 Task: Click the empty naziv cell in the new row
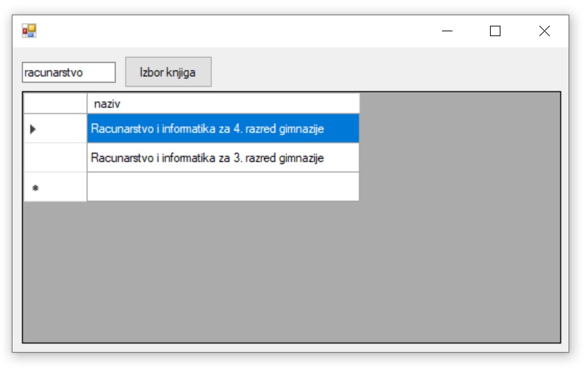click(222, 187)
